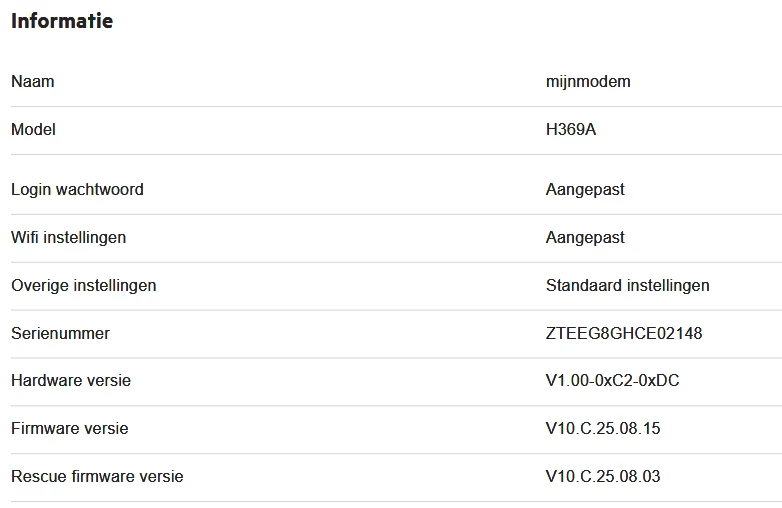
Task: Select hardware version V1.00-0xC2-0xDC
Action: pyautogui.click(x=613, y=380)
